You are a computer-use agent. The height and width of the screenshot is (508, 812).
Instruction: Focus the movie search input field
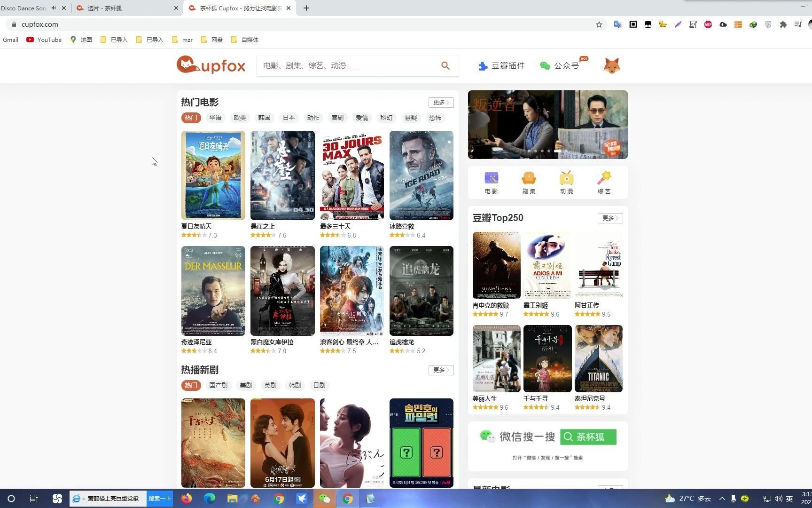(348, 66)
